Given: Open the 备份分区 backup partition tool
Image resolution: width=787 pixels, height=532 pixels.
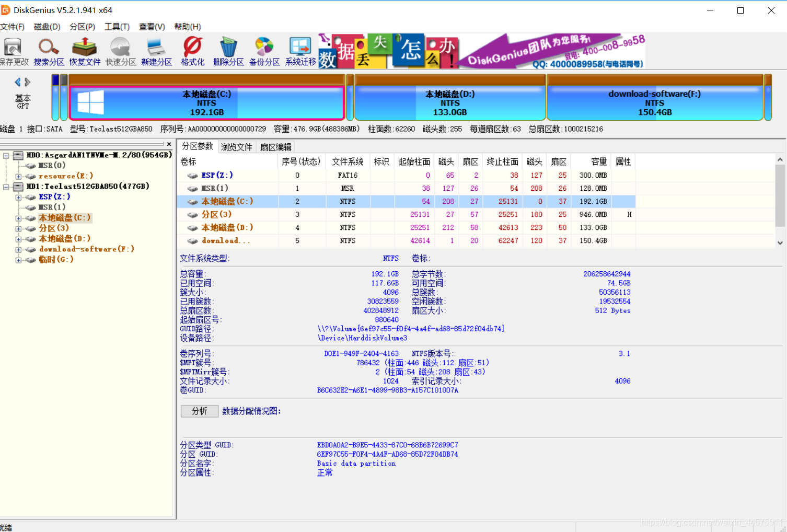Looking at the screenshot, I should point(264,50).
